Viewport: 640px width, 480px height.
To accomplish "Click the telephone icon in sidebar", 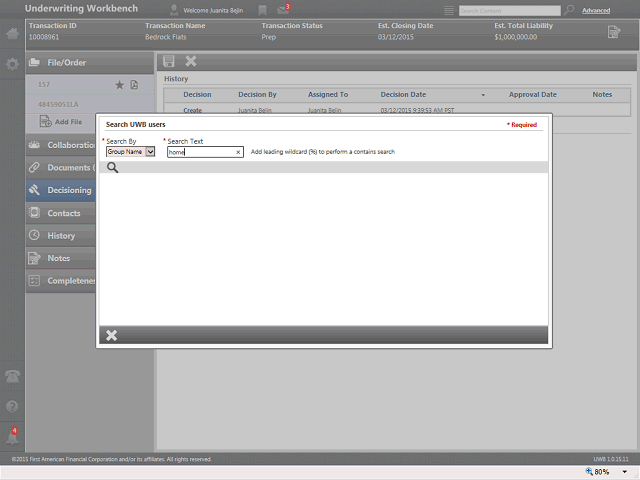I will coord(12,376).
